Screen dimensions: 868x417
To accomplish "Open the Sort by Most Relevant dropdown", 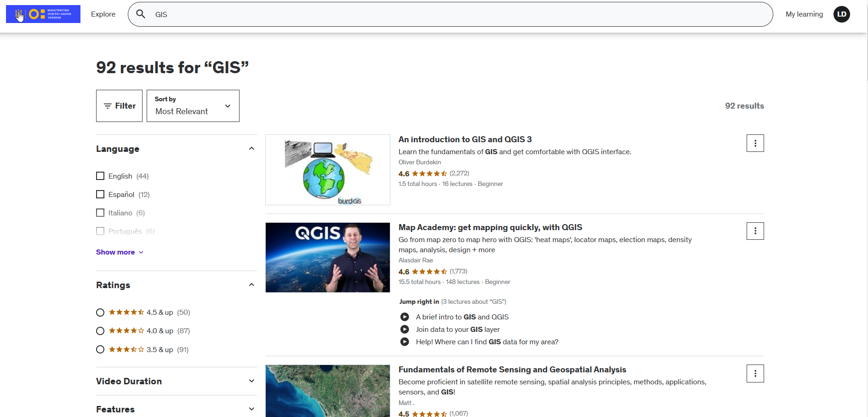I will (x=193, y=106).
